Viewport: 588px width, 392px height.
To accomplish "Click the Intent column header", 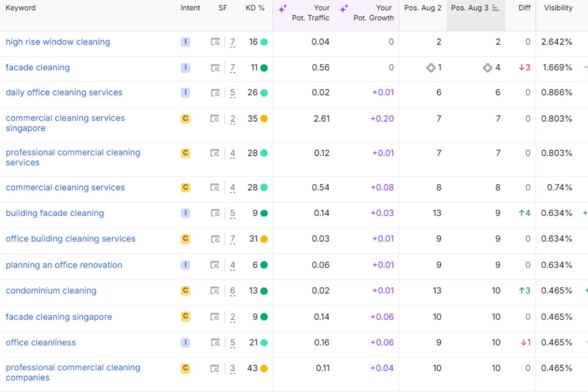I will 190,8.
